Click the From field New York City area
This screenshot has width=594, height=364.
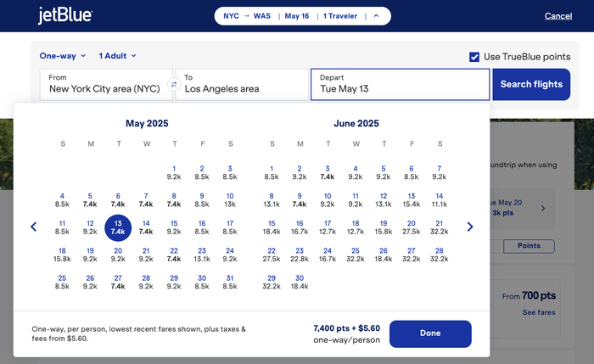tap(106, 85)
